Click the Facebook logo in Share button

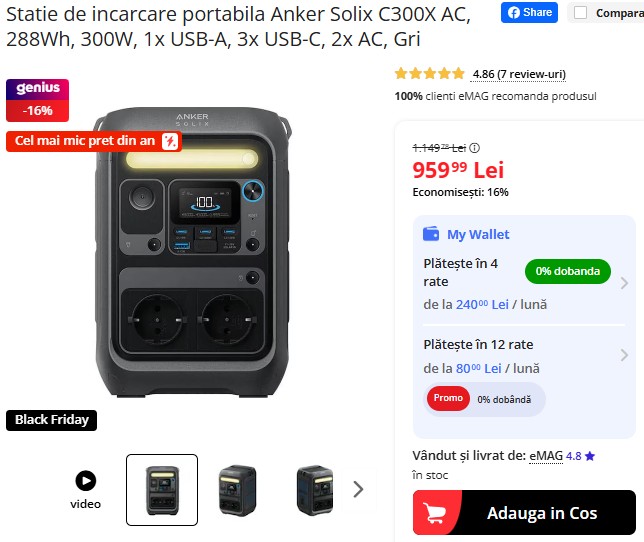point(513,13)
